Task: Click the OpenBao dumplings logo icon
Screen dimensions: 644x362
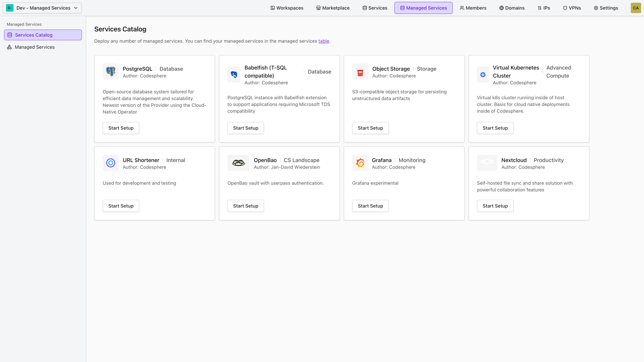Action: [x=238, y=163]
